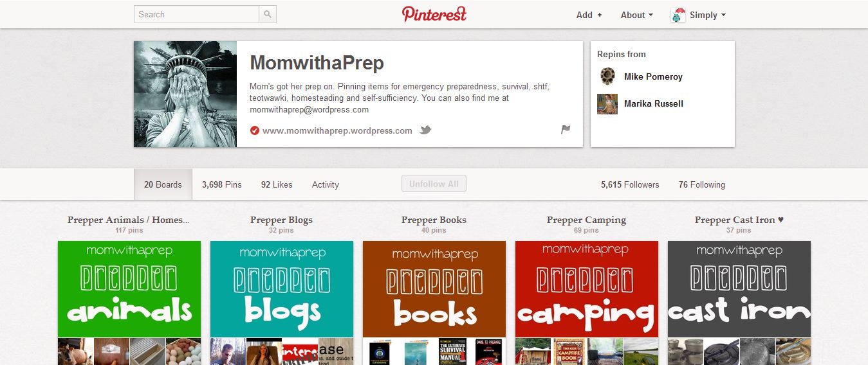
Task: Open the About dropdown
Action: [x=636, y=15]
